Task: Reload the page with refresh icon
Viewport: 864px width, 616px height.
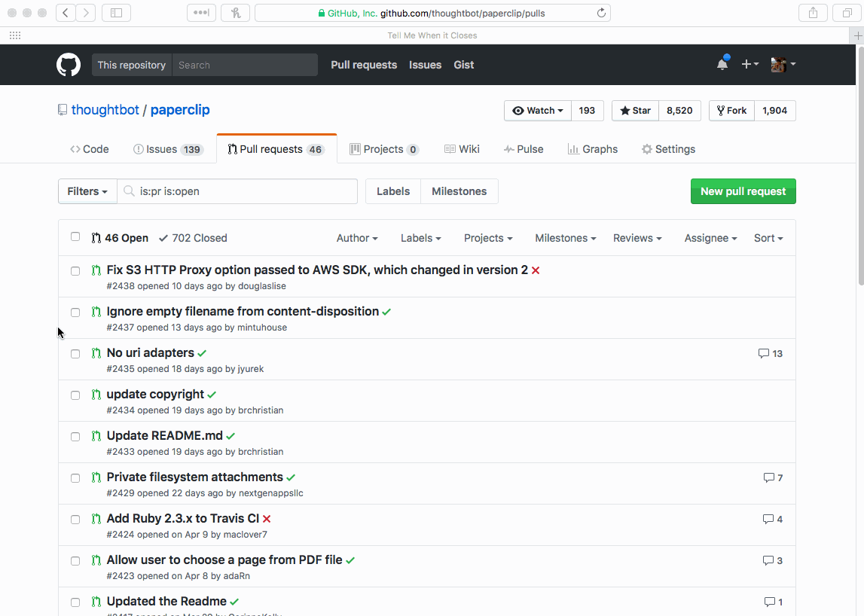Action: point(601,13)
